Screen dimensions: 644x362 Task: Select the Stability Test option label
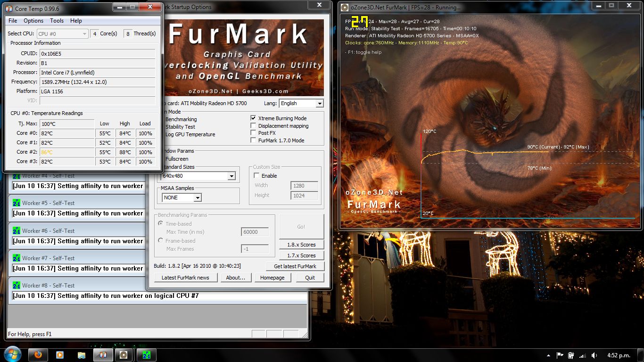180,127
